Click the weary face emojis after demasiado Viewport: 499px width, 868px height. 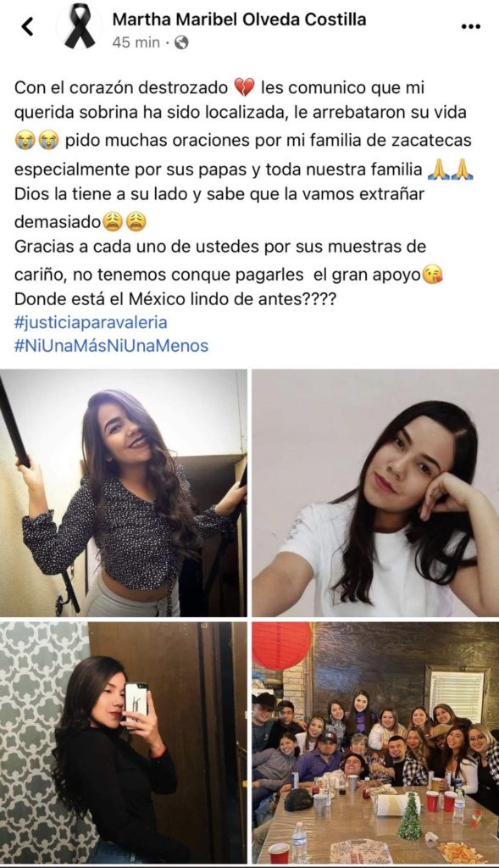[125, 222]
